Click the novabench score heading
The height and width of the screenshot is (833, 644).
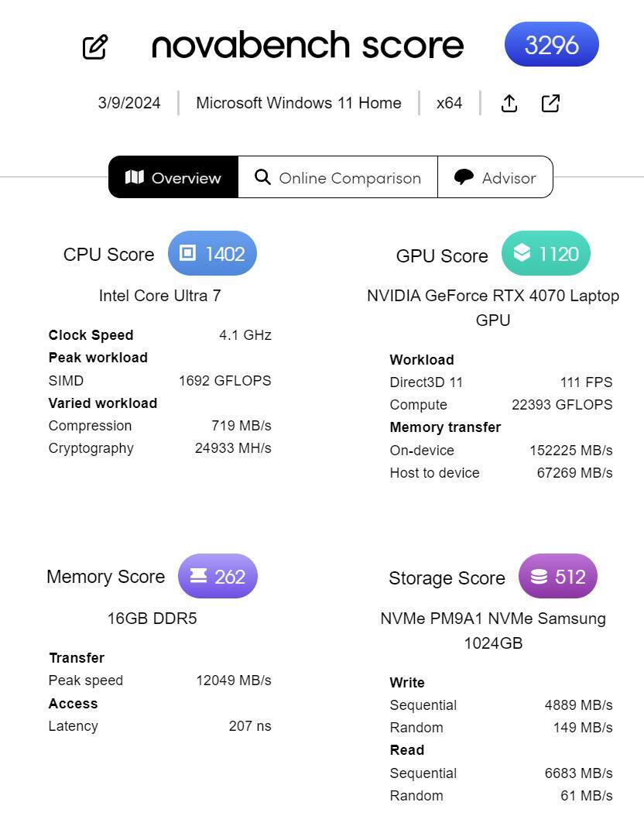pos(307,45)
